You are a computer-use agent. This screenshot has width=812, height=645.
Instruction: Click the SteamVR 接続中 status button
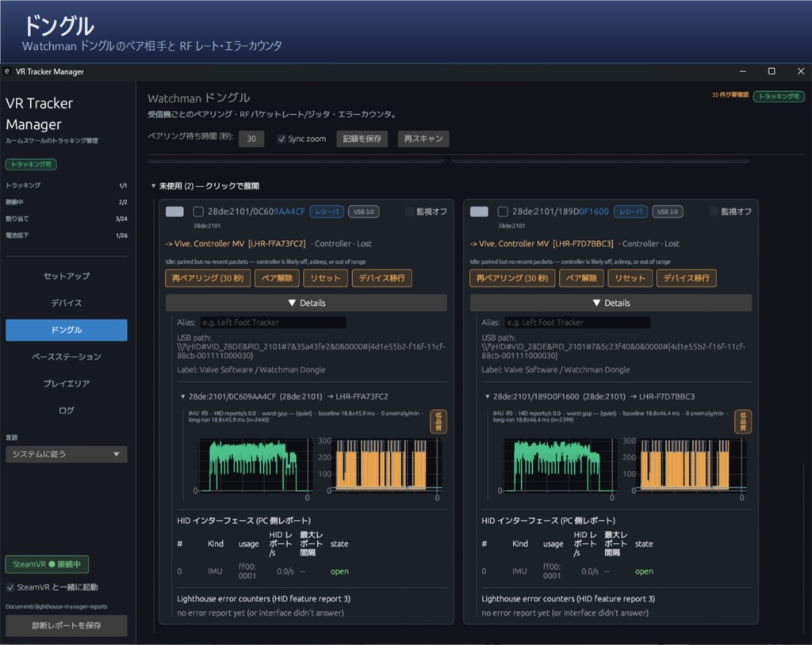(x=47, y=564)
